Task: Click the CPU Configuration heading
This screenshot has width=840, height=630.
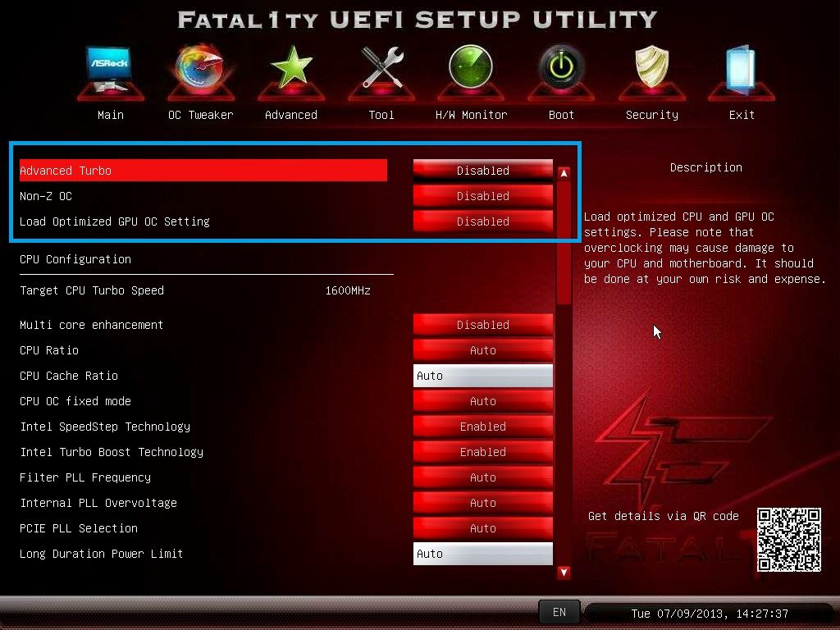Action: click(x=75, y=259)
